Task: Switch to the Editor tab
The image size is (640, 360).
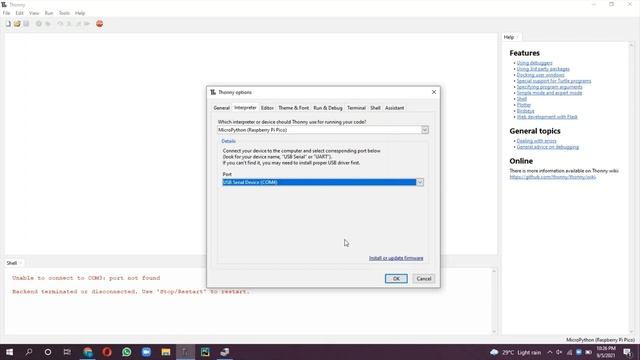Action: (267, 108)
